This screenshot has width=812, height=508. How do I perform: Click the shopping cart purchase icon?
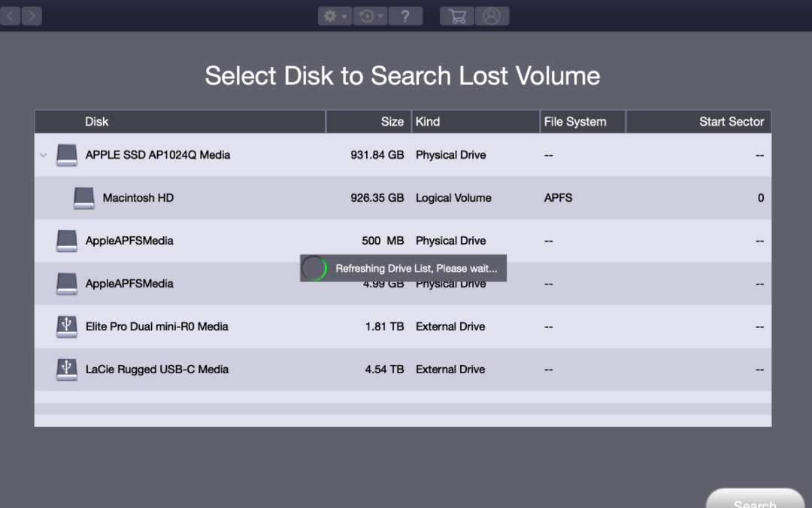pyautogui.click(x=456, y=15)
